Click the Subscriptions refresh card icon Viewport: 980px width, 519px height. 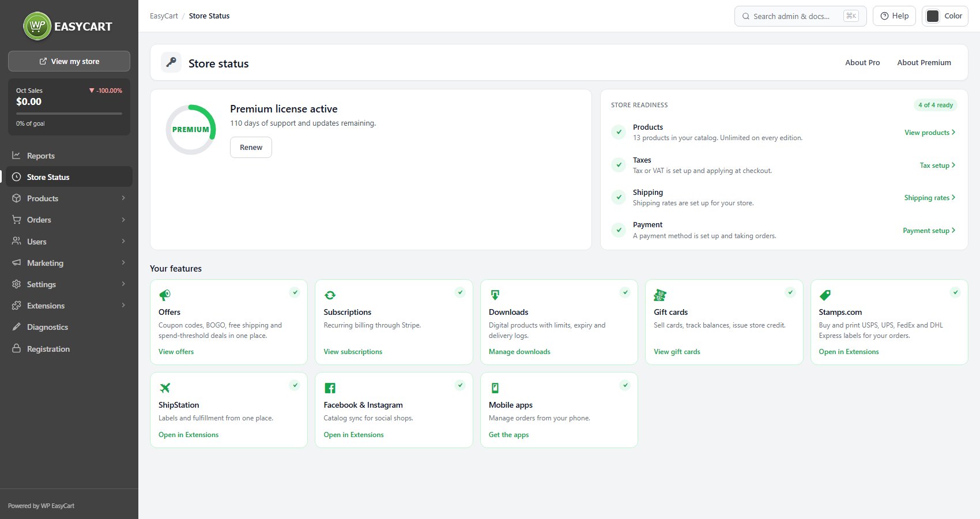(x=330, y=295)
